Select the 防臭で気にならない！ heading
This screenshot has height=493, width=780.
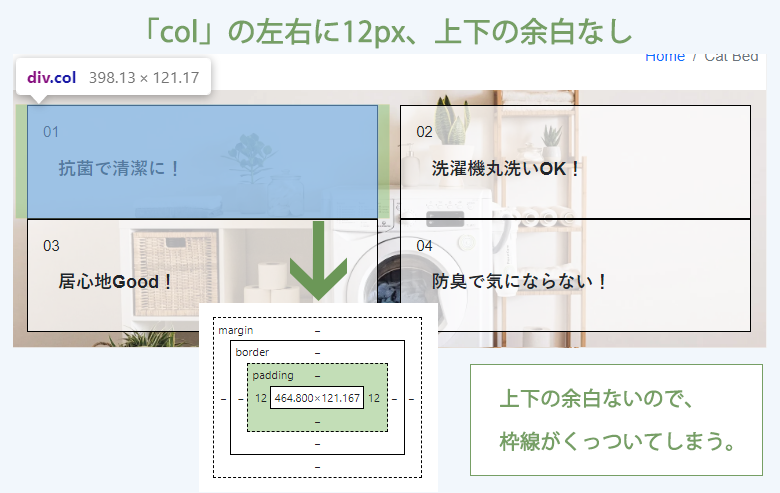(521, 281)
